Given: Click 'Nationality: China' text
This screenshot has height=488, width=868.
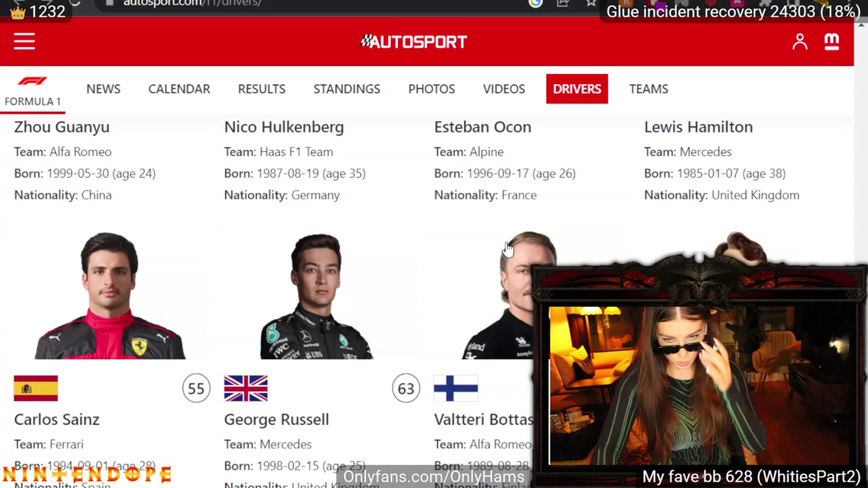Looking at the screenshot, I should pos(63,195).
